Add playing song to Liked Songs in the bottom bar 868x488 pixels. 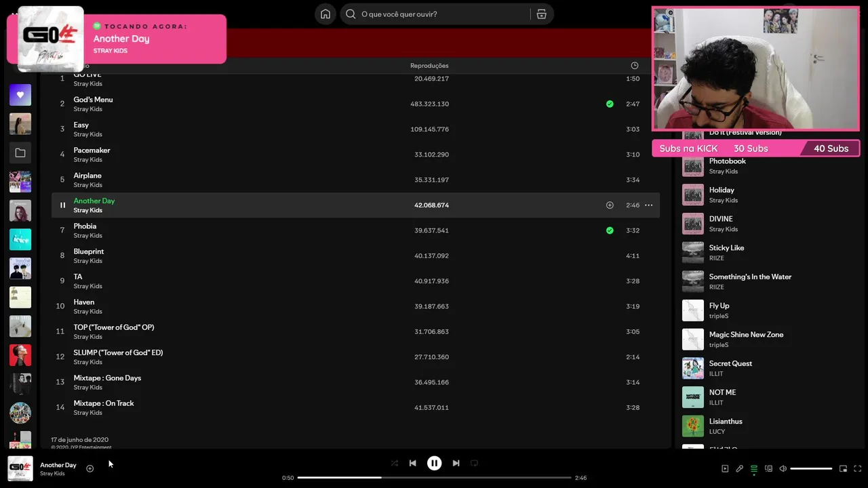tap(90, 468)
